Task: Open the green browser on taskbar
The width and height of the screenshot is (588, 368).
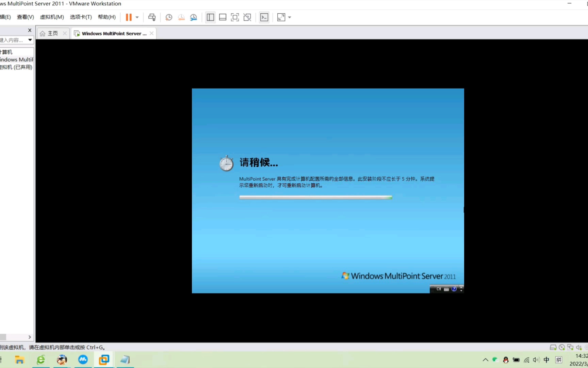Action: pyautogui.click(x=41, y=360)
